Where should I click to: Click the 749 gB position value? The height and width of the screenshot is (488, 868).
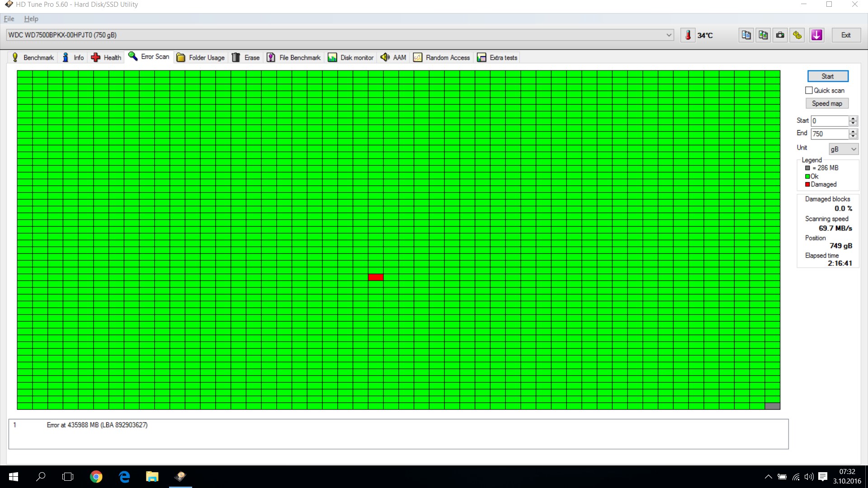click(841, 246)
